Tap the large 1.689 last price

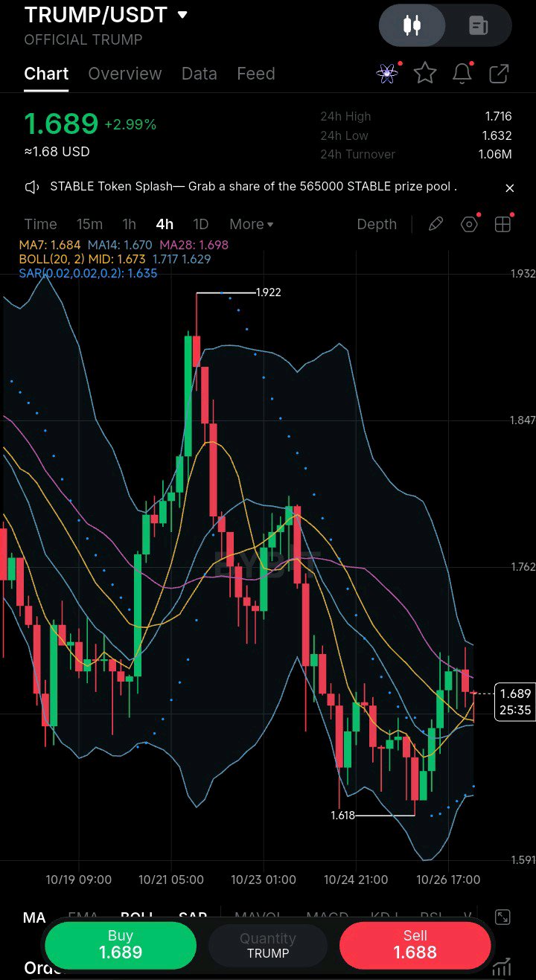pos(61,124)
